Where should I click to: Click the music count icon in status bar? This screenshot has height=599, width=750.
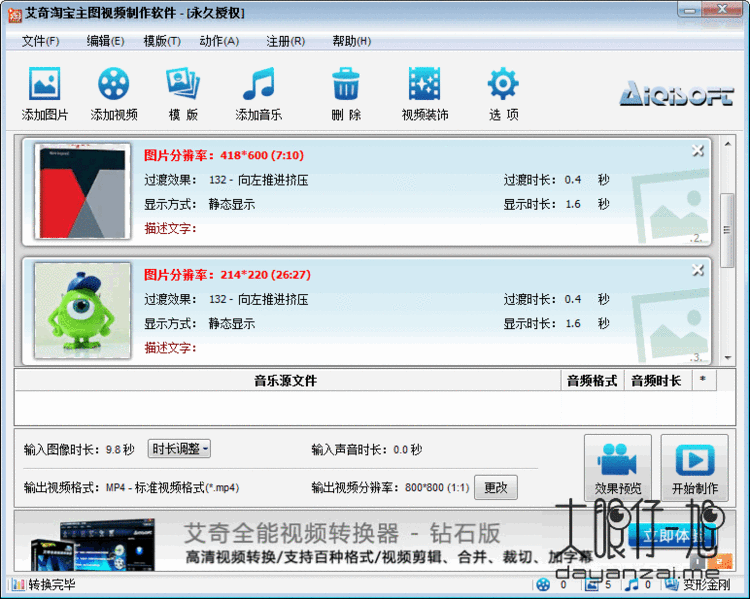tap(631, 585)
